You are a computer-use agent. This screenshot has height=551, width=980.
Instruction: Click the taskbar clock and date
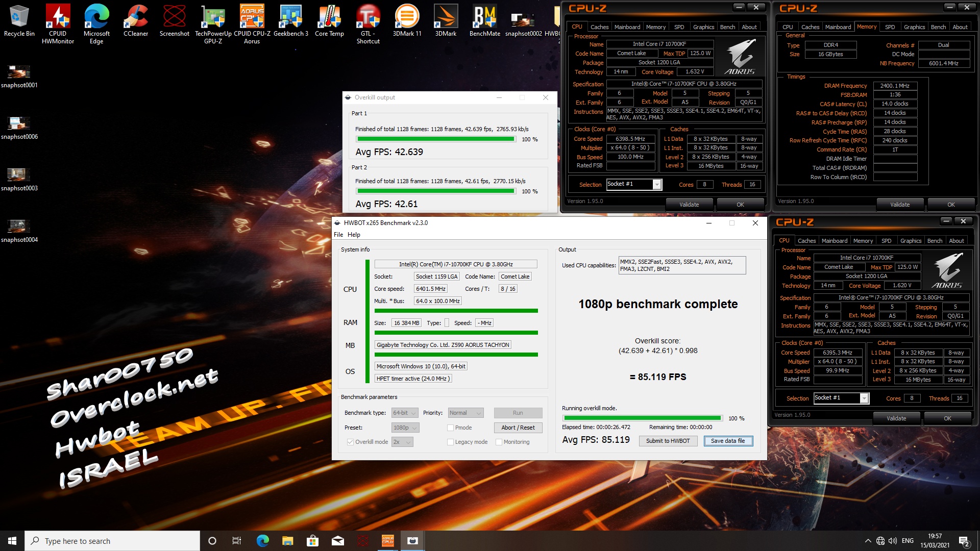point(935,541)
